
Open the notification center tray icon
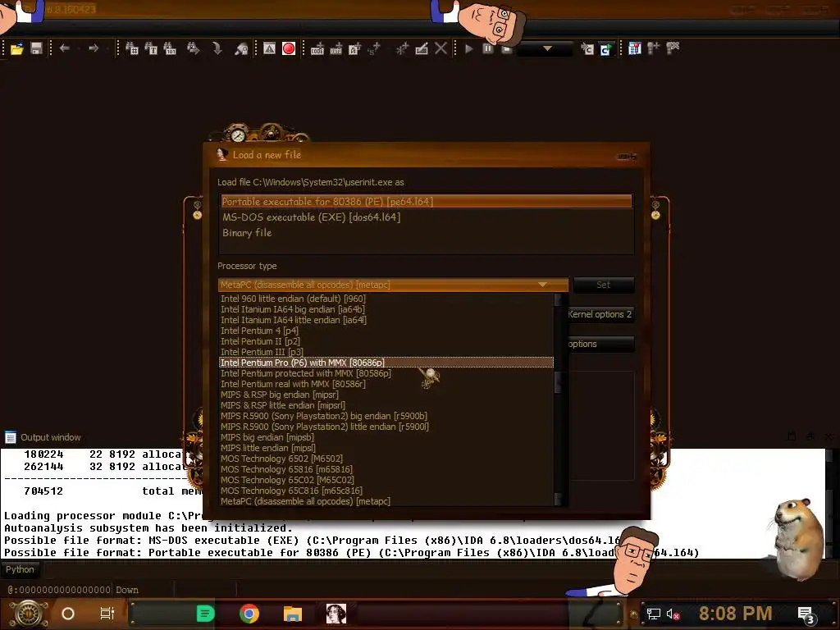point(806,614)
